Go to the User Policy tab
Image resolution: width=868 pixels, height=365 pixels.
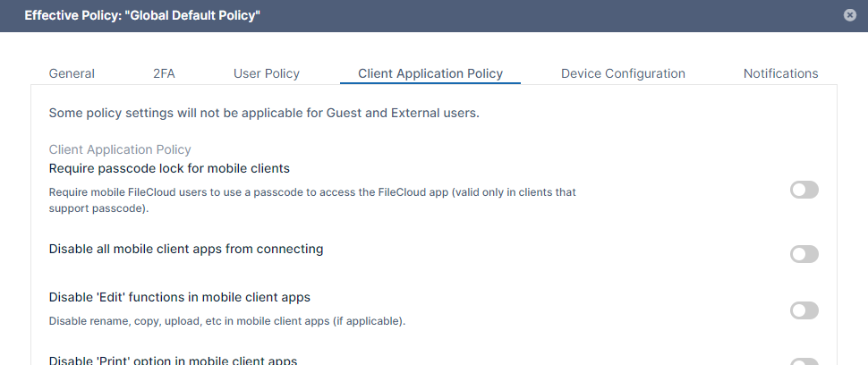(x=266, y=73)
